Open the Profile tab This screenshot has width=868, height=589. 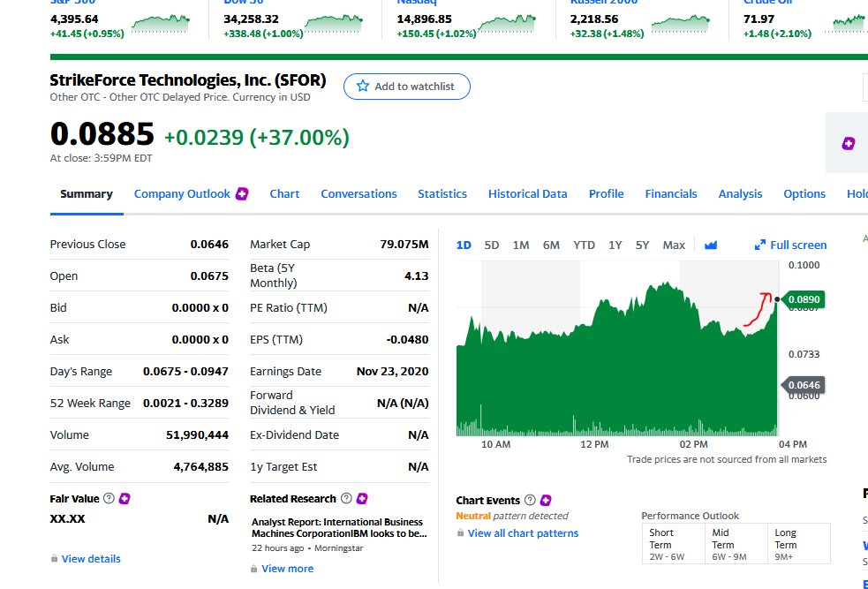click(606, 193)
